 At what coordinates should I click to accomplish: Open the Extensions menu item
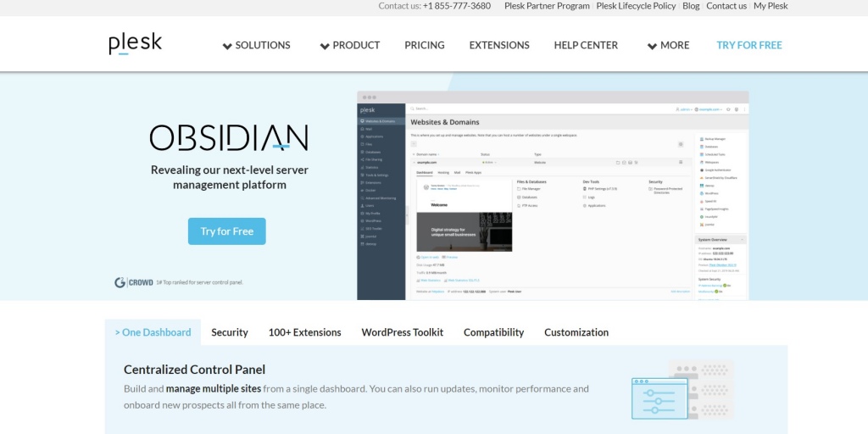(x=499, y=45)
